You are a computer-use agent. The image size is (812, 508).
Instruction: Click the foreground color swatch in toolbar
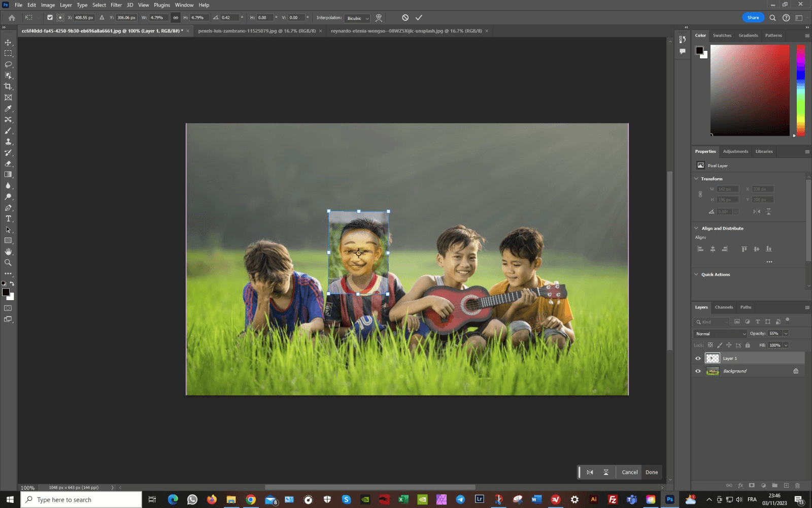coord(6,292)
